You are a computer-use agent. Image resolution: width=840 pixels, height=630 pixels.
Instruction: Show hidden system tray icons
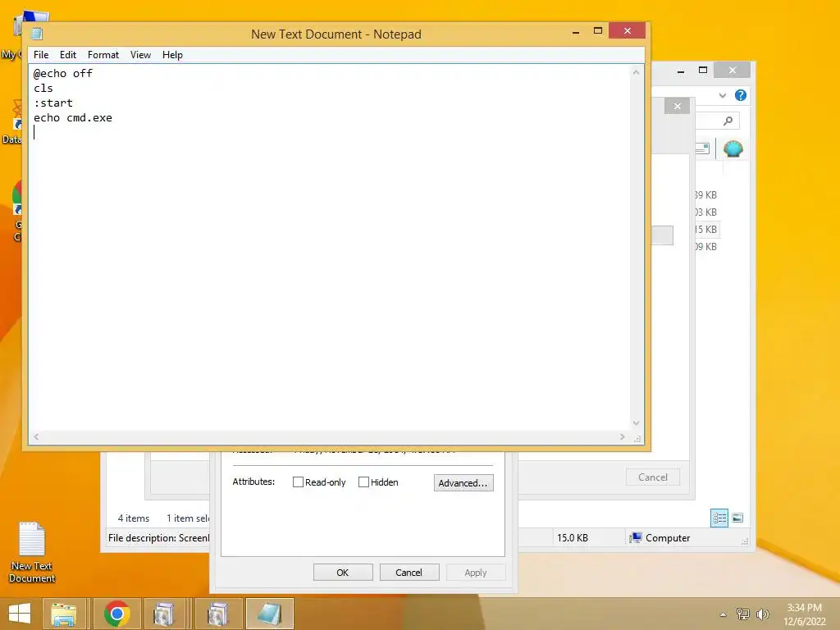(x=724, y=614)
